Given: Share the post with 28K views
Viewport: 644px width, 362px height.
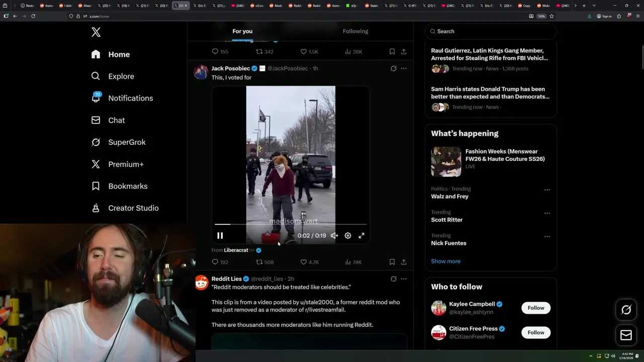Looking at the screenshot, I should pos(404,52).
